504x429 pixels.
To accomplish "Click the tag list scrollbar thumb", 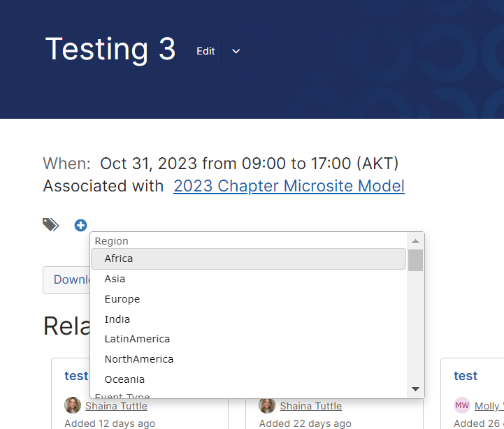I will [x=415, y=260].
